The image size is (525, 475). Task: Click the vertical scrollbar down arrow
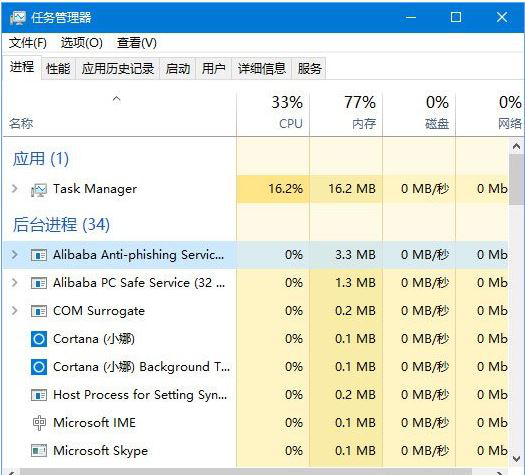[516, 459]
